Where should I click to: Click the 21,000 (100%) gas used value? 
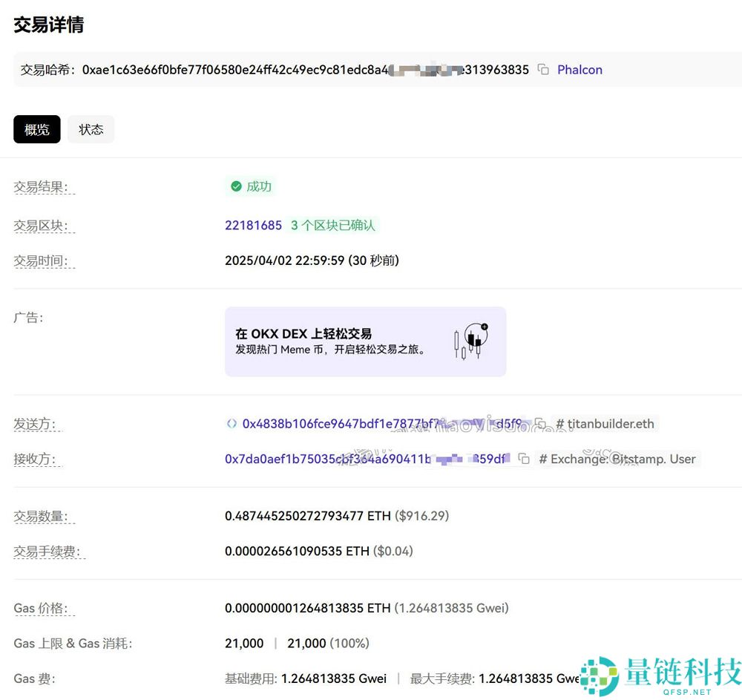click(x=328, y=643)
